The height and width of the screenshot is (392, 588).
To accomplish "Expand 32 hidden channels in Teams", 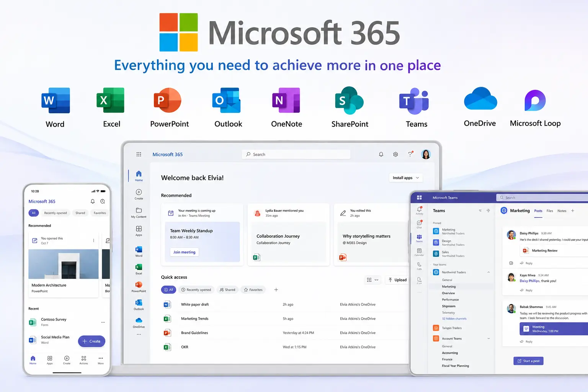I will pyautogui.click(x=454, y=318).
